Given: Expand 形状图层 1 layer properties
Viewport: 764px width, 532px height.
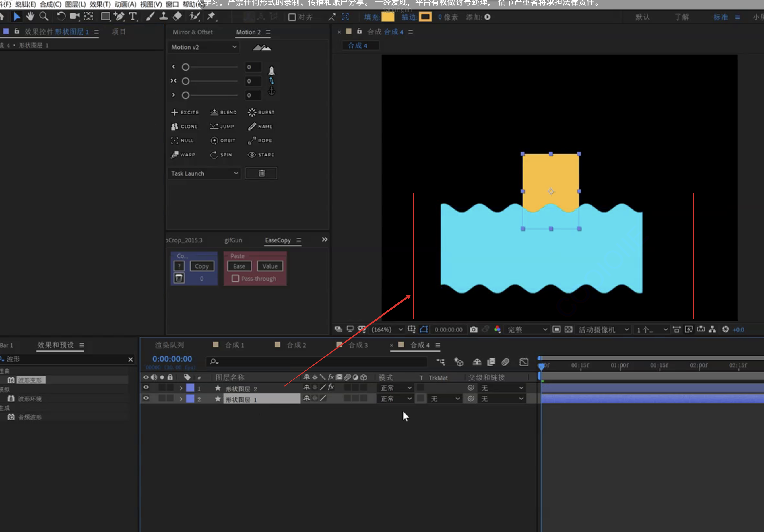Looking at the screenshot, I should coord(181,399).
